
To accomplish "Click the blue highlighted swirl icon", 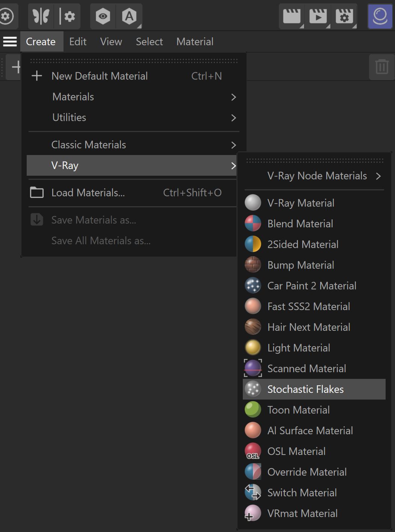I will pos(380,17).
